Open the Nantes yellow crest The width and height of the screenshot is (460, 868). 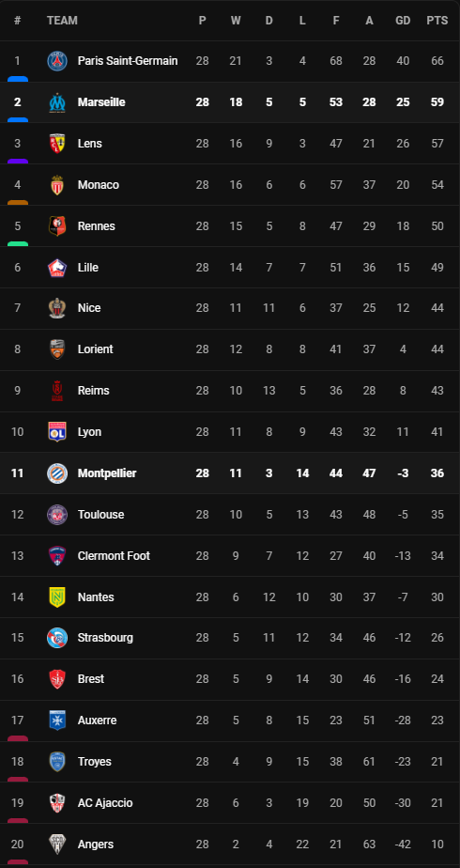coord(57,597)
